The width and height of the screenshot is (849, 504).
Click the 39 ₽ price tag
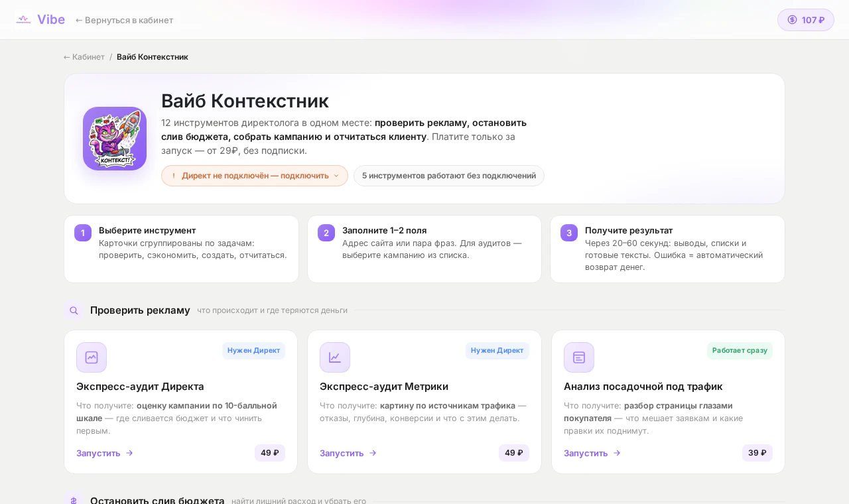[x=757, y=453]
